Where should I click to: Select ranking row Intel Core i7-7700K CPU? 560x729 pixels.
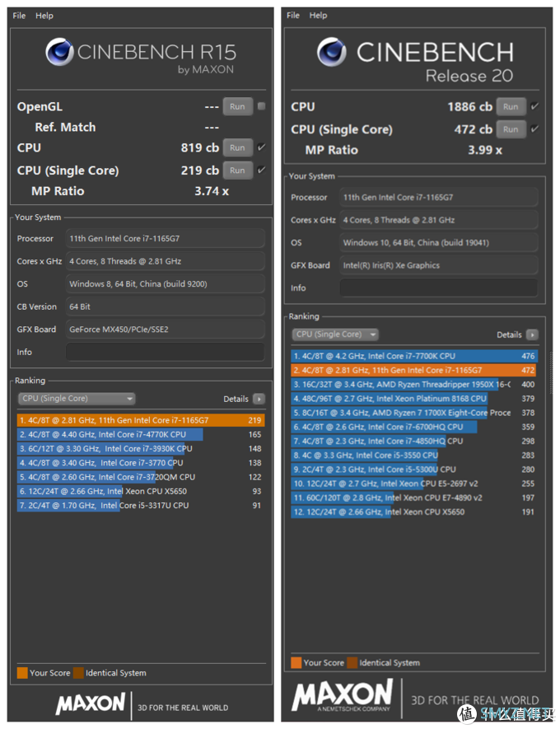414,356
